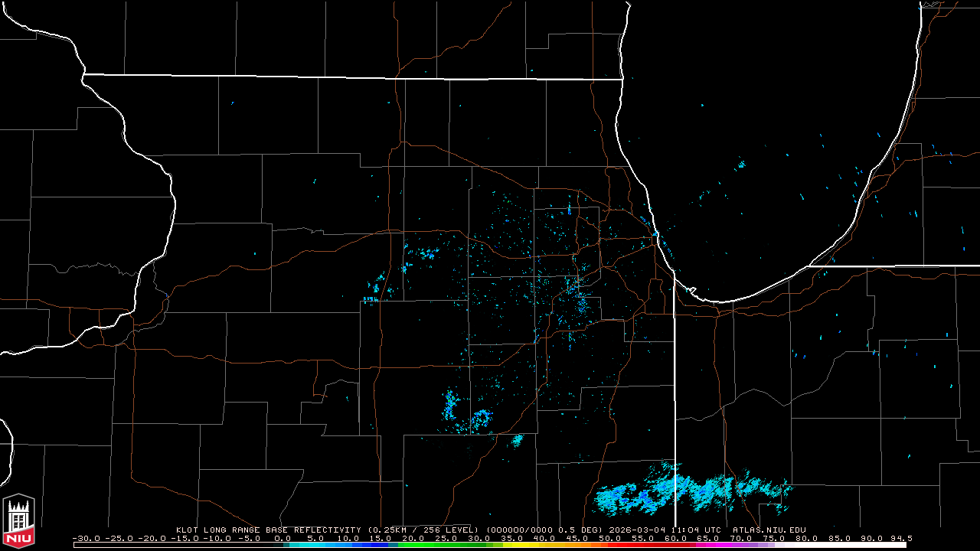Click the green segment of the reflectivity color bar

coord(440,545)
